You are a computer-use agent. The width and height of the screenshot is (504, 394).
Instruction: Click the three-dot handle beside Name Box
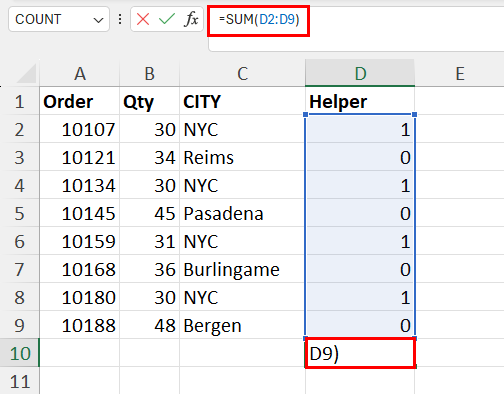pyautogui.click(x=120, y=19)
